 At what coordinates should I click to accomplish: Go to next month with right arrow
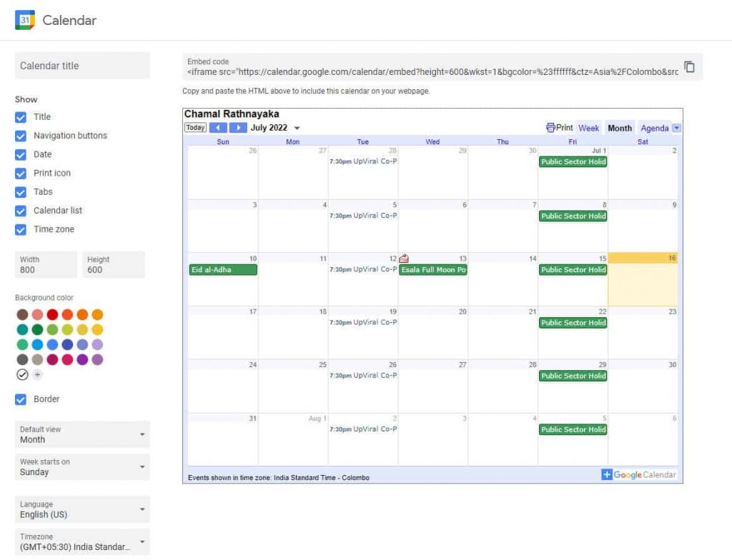point(238,128)
